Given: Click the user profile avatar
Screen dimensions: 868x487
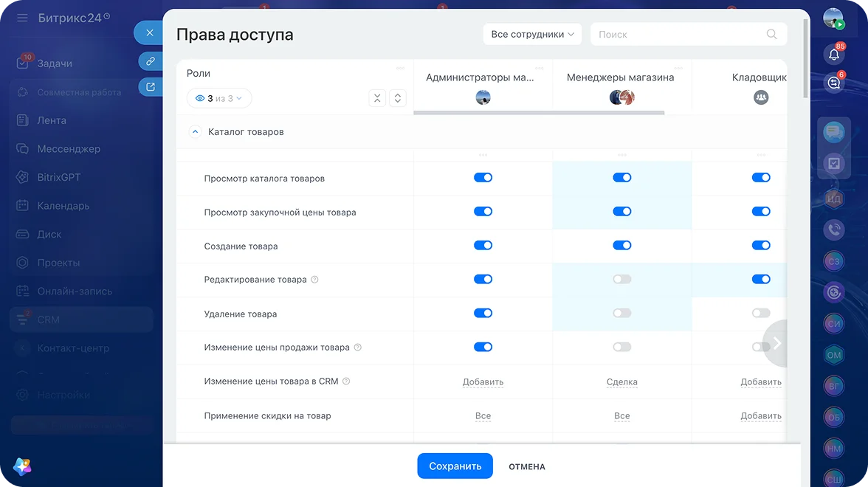Looking at the screenshot, I should pos(833,18).
